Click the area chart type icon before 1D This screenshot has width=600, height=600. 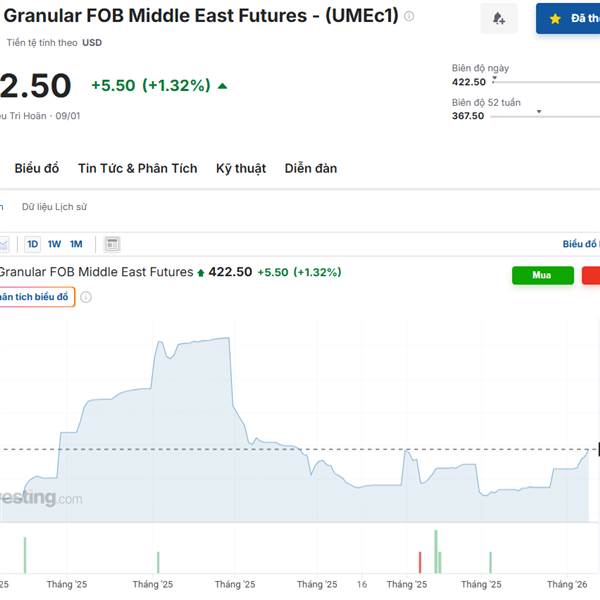coord(4,244)
